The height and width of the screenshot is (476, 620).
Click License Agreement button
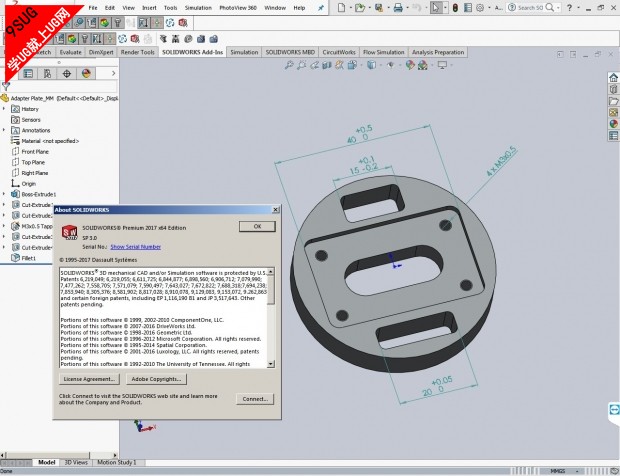[89, 379]
